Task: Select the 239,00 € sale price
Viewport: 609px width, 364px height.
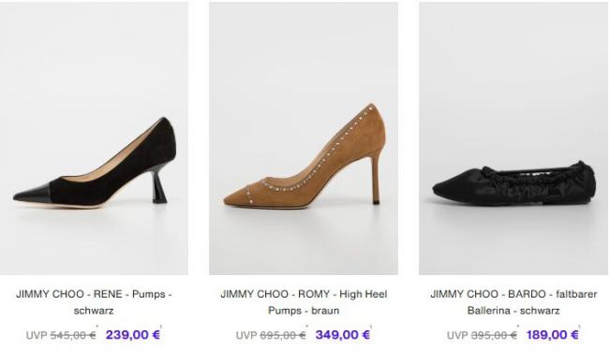Action: [x=133, y=334]
